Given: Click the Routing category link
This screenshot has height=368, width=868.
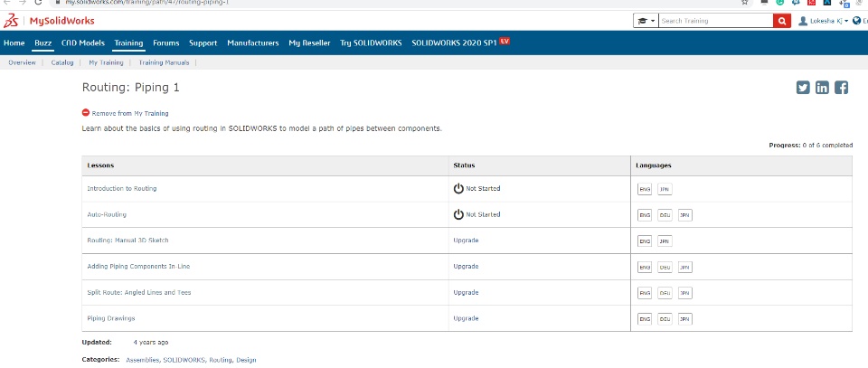Looking at the screenshot, I should (221, 360).
